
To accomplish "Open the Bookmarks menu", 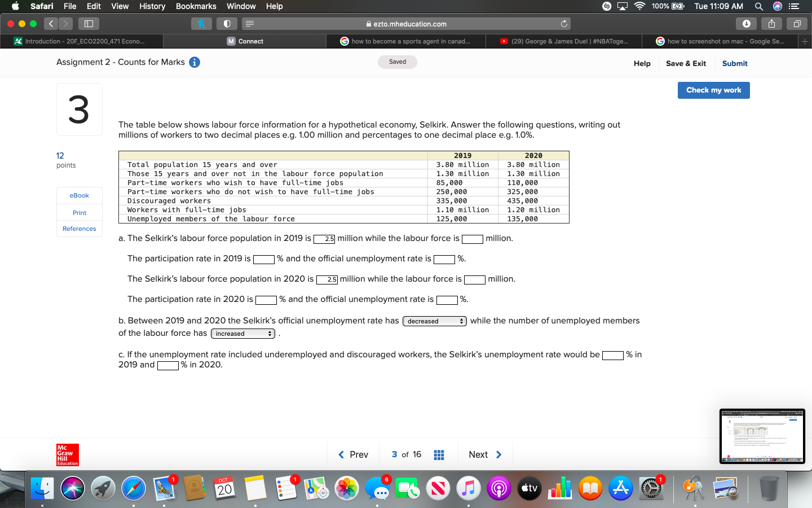I will (196, 6).
